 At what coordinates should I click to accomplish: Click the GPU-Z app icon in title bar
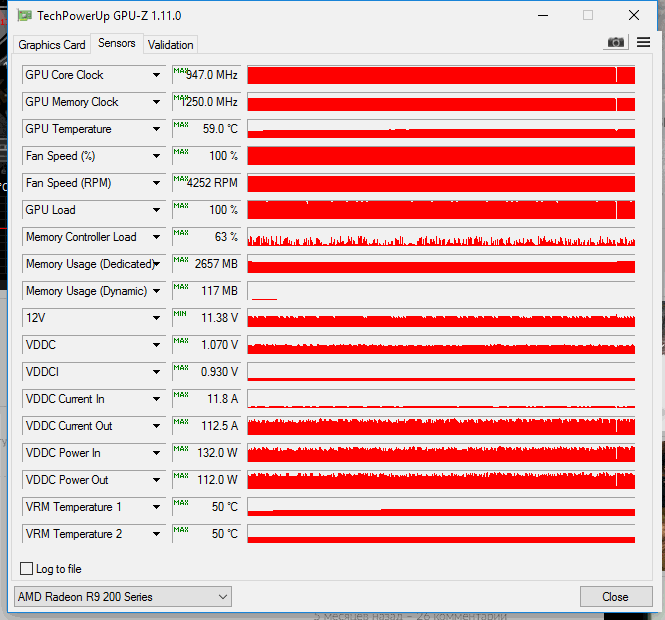pyautogui.click(x=24, y=16)
